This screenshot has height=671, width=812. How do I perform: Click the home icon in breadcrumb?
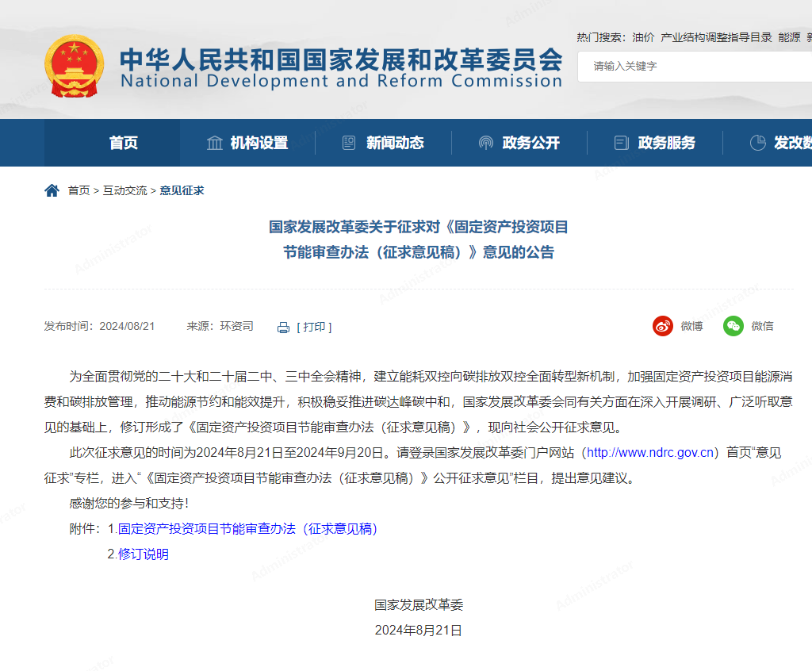pyautogui.click(x=52, y=190)
